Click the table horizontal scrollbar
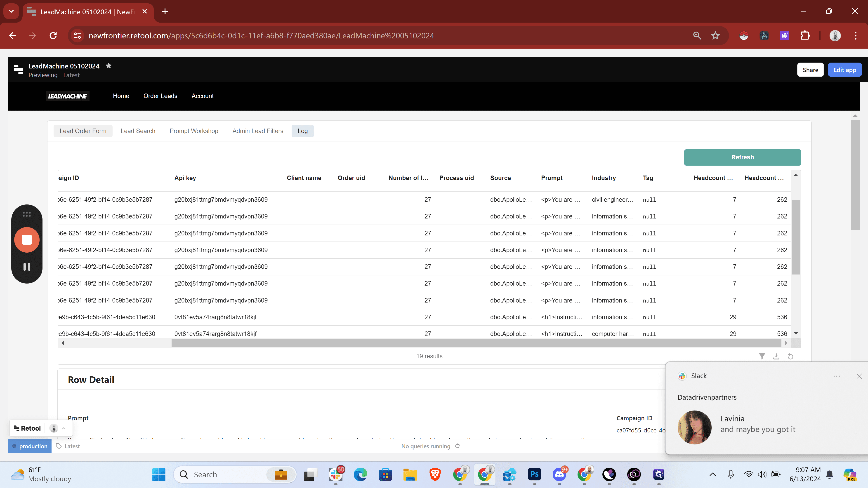 pyautogui.click(x=476, y=343)
